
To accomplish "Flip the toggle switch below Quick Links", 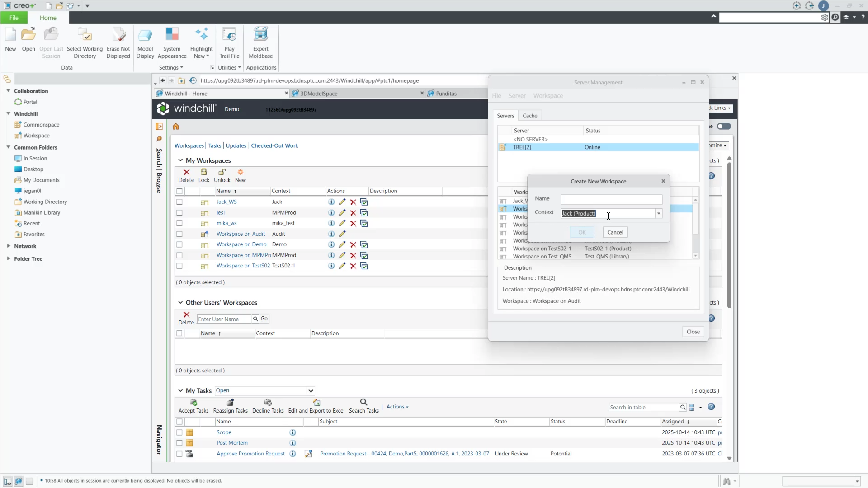I will click(x=724, y=126).
